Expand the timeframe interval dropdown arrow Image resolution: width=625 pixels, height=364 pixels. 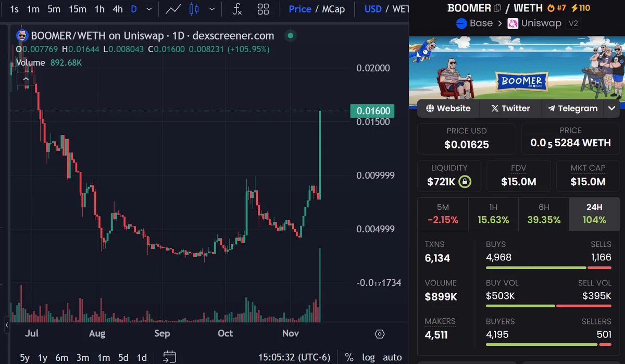click(x=150, y=9)
